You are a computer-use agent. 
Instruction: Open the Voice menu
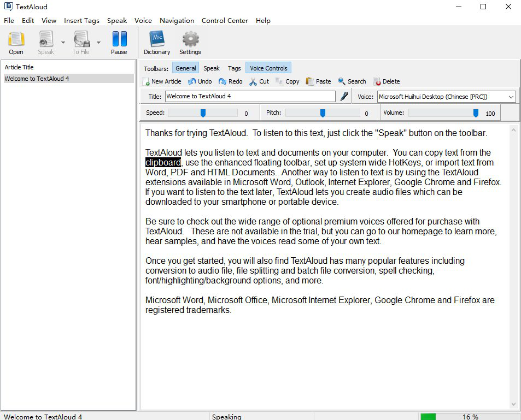coord(143,21)
